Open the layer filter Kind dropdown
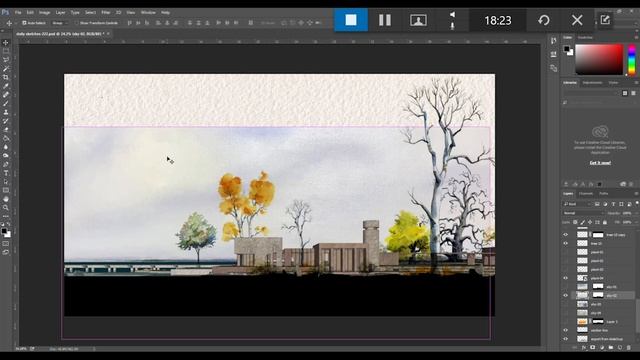640x360 pixels. (577, 204)
